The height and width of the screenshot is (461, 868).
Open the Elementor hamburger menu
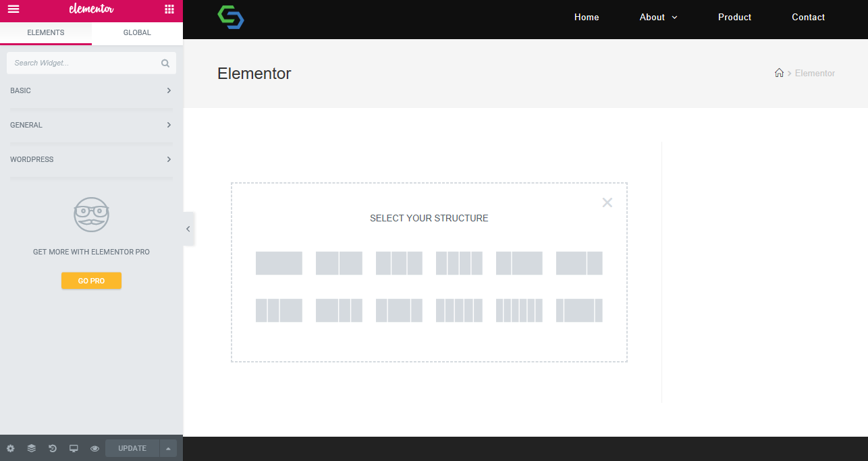click(x=13, y=9)
